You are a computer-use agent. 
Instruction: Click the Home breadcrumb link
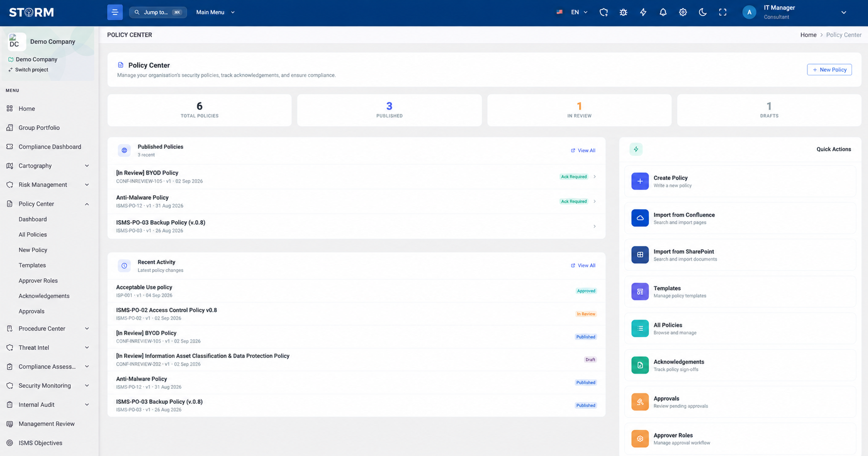coord(808,35)
